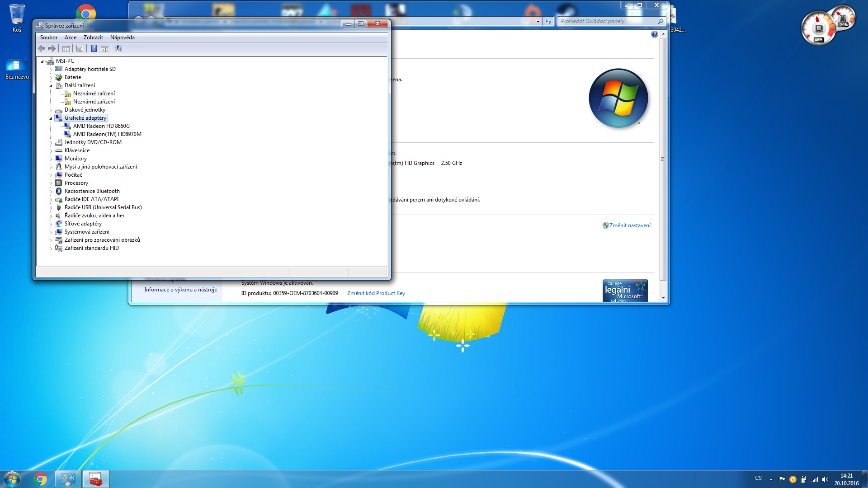Click Změnit kód Product Key link
This screenshot has height=488, width=868.
coord(376,293)
